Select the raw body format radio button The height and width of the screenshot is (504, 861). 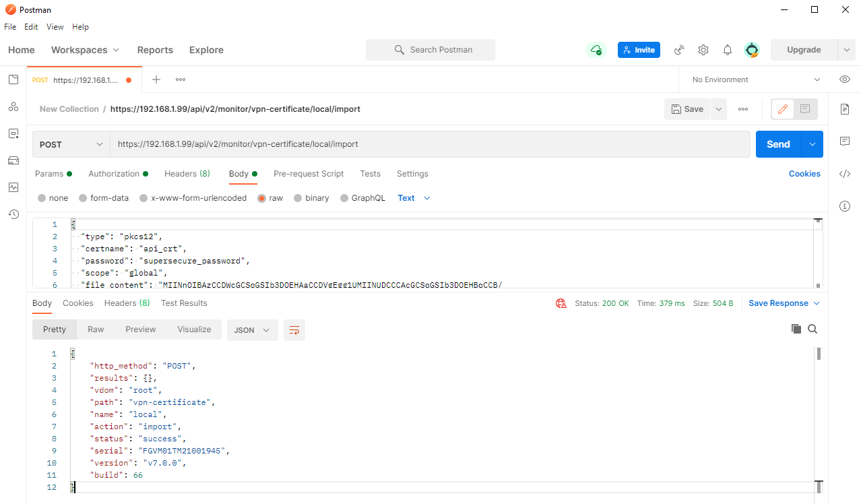coord(261,197)
